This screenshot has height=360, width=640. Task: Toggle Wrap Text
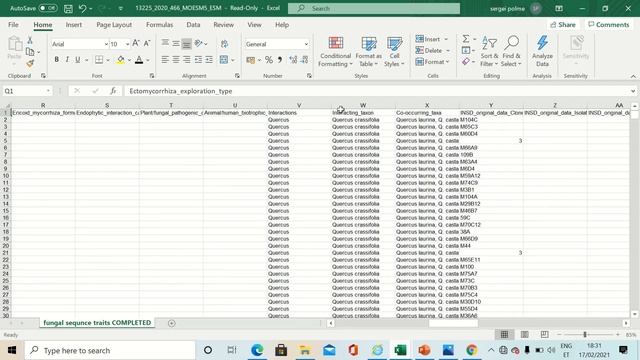224,43
